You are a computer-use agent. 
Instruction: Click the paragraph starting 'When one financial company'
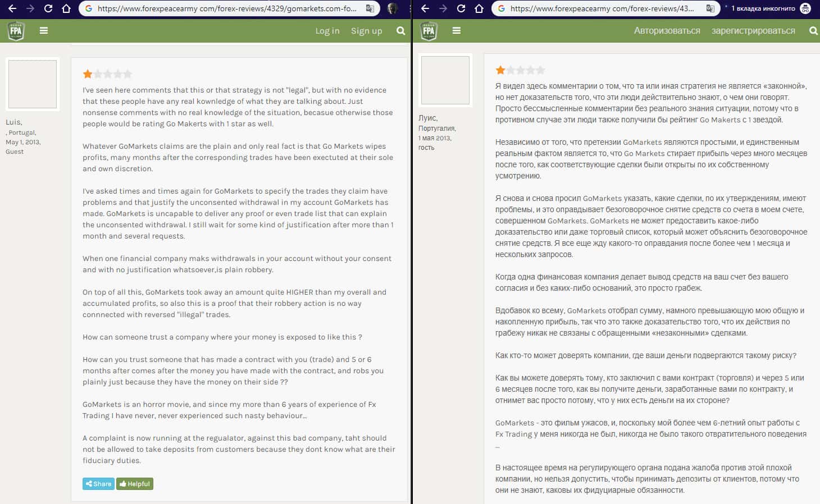coord(237,264)
